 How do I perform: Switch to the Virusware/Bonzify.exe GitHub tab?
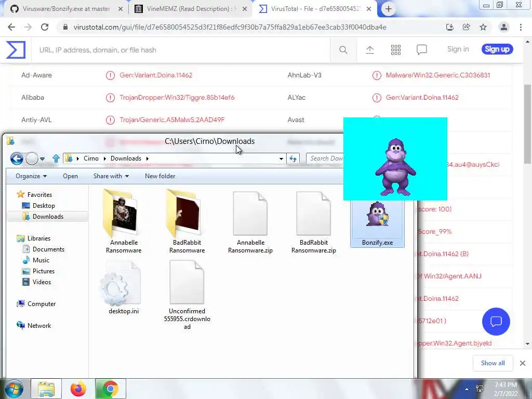coord(66,9)
